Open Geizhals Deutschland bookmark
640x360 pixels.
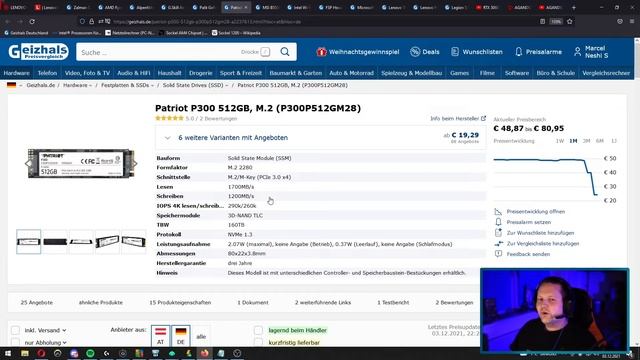tap(26, 33)
